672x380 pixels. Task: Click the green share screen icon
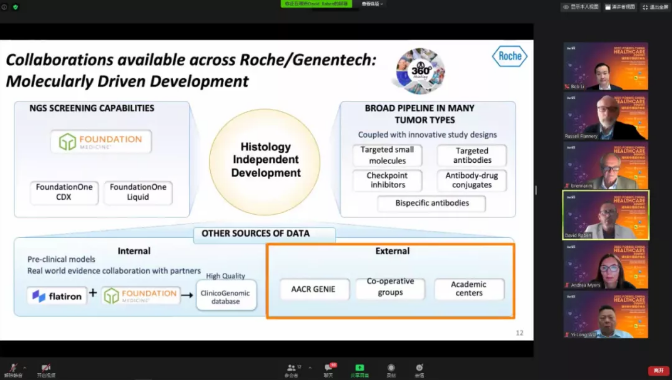pyautogui.click(x=360, y=370)
